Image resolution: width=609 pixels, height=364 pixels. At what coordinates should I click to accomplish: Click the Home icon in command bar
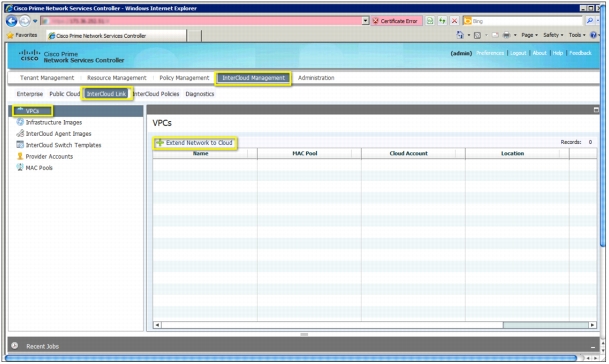[x=460, y=35]
